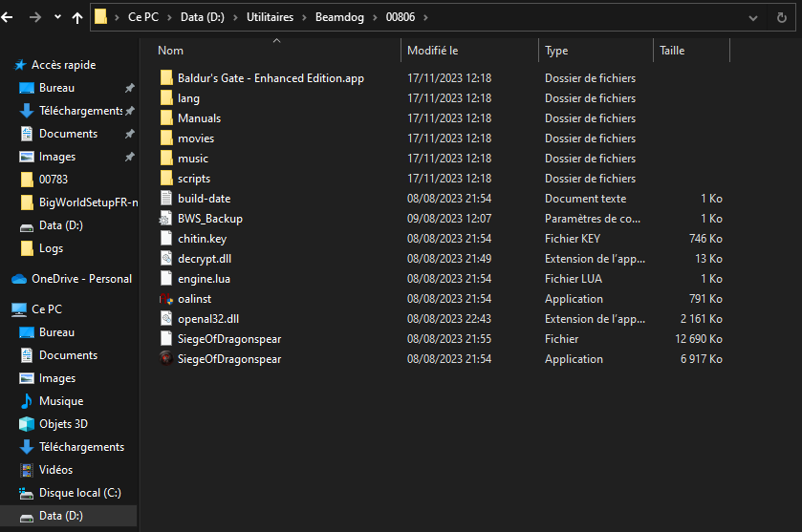The width and height of the screenshot is (802, 532).
Task: Open the address bar history dropdown
Action: 753,18
